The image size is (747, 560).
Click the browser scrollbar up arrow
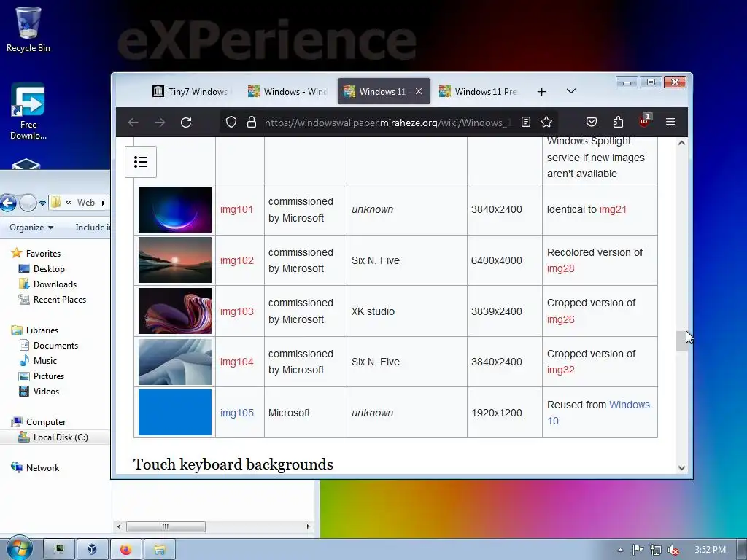click(682, 143)
